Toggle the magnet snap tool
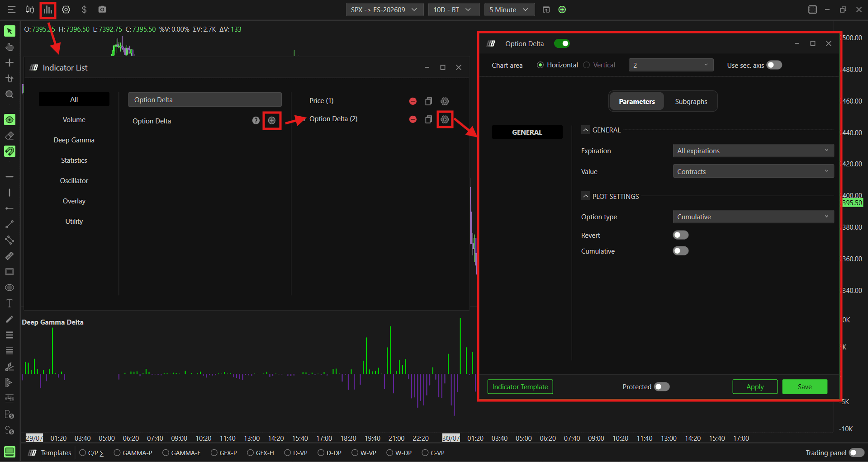868x462 pixels. 9,151
